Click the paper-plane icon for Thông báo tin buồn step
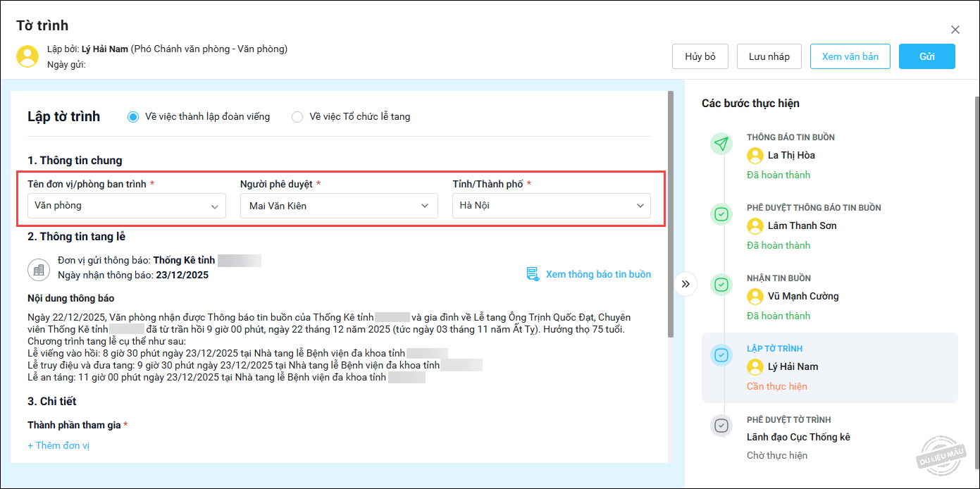 coord(721,144)
